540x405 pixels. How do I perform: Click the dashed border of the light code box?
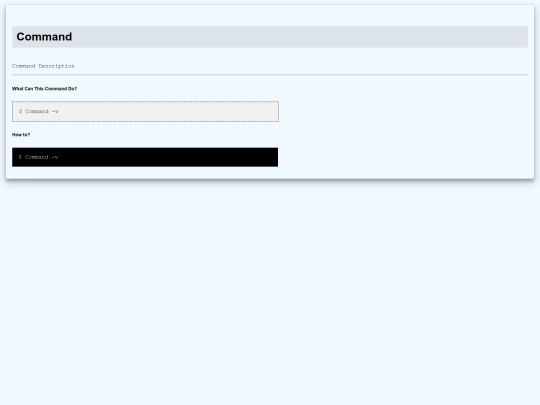click(145, 101)
